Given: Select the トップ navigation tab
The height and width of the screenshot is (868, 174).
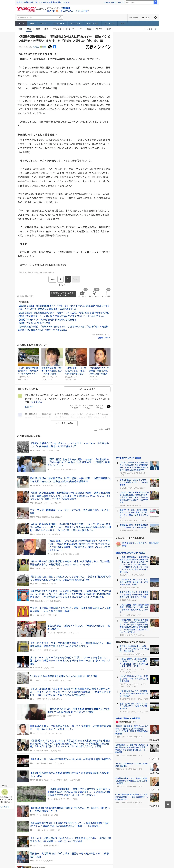Looking at the screenshot, I should point(21,24).
